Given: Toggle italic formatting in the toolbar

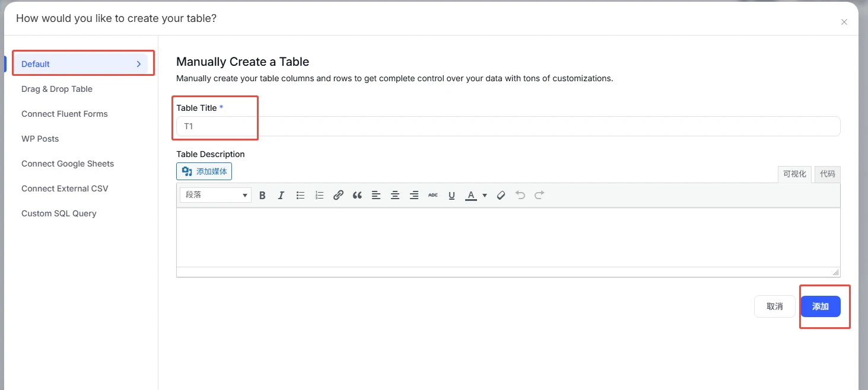Looking at the screenshot, I should pyautogui.click(x=281, y=195).
